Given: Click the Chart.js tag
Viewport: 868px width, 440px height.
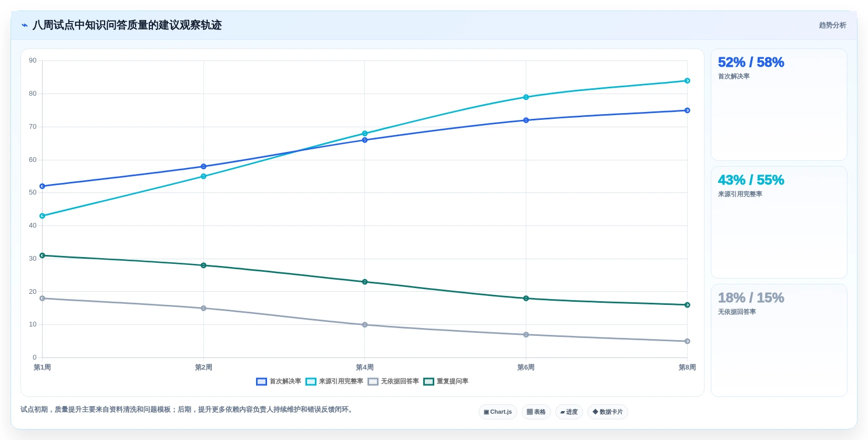Looking at the screenshot, I should (498, 412).
